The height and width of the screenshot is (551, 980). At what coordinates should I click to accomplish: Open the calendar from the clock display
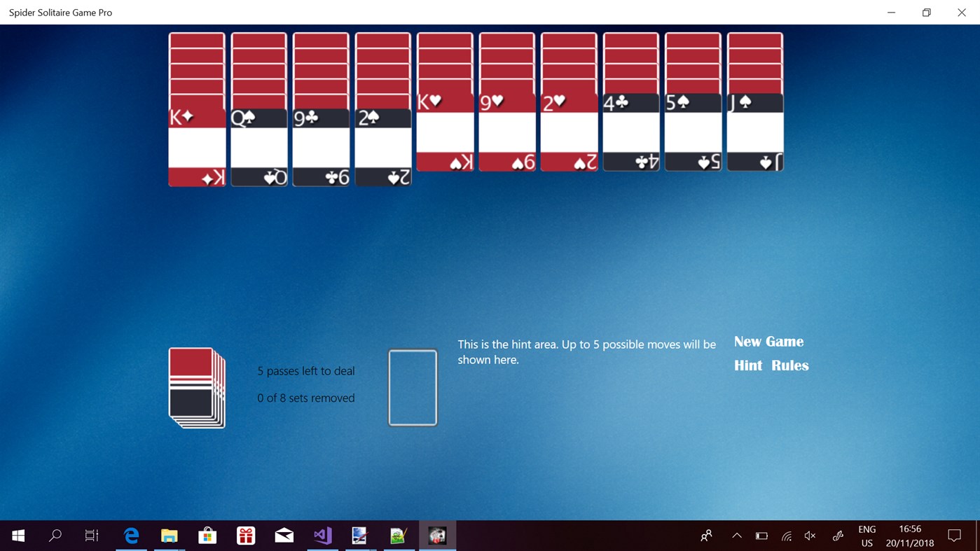coord(910,535)
